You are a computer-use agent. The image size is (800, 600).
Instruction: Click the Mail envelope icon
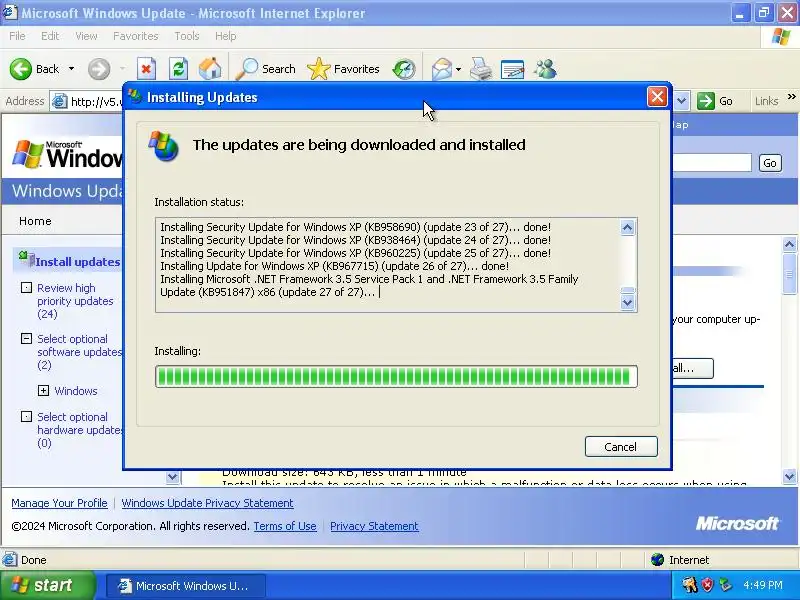click(x=442, y=69)
